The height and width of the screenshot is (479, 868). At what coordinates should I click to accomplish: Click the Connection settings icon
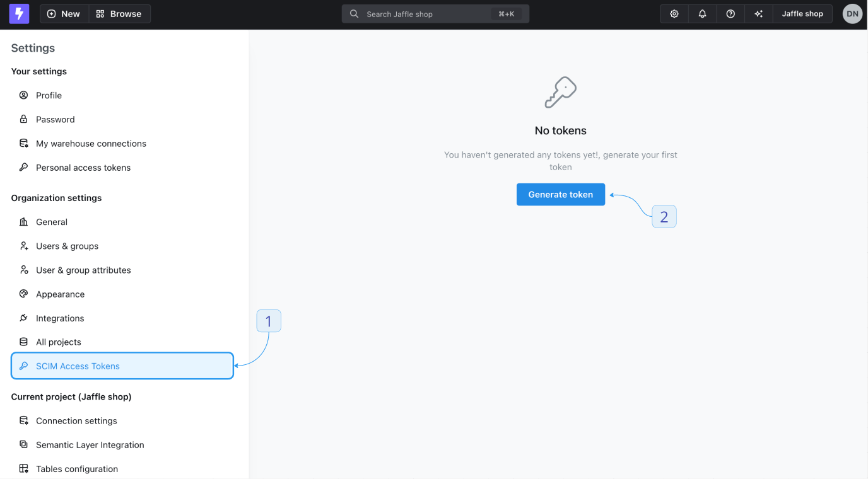point(24,420)
